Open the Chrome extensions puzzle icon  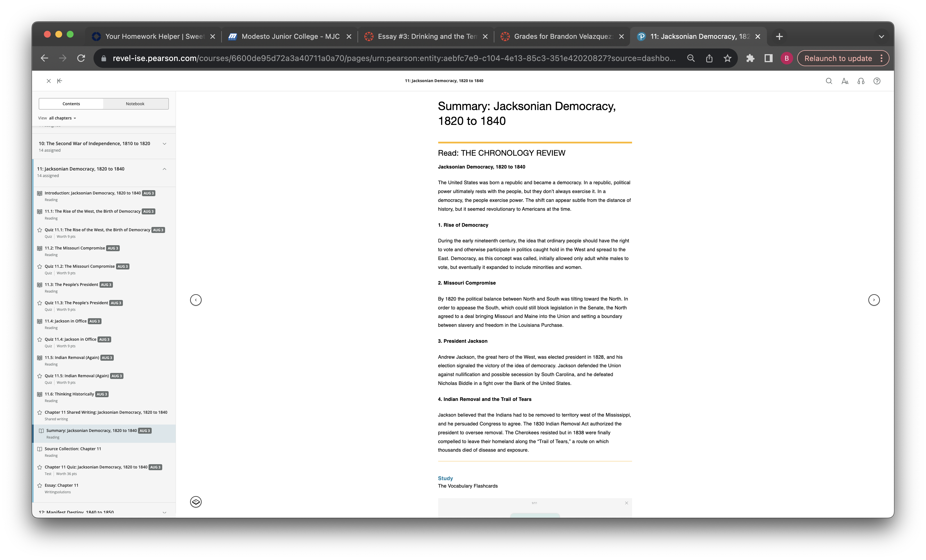tap(750, 58)
